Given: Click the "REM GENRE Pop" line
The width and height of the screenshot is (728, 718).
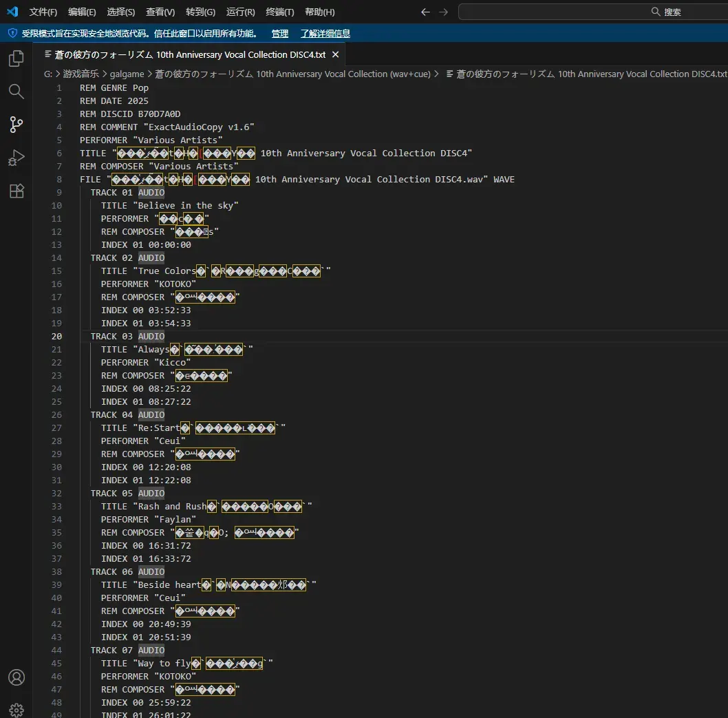Looking at the screenshot, I should (x=114, y=88).
